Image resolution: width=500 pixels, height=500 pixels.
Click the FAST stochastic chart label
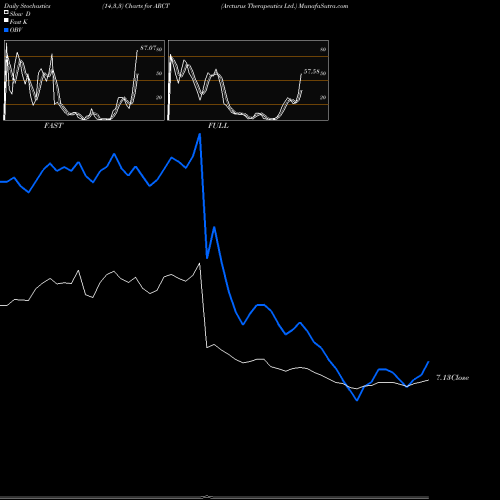pos(53,126)
